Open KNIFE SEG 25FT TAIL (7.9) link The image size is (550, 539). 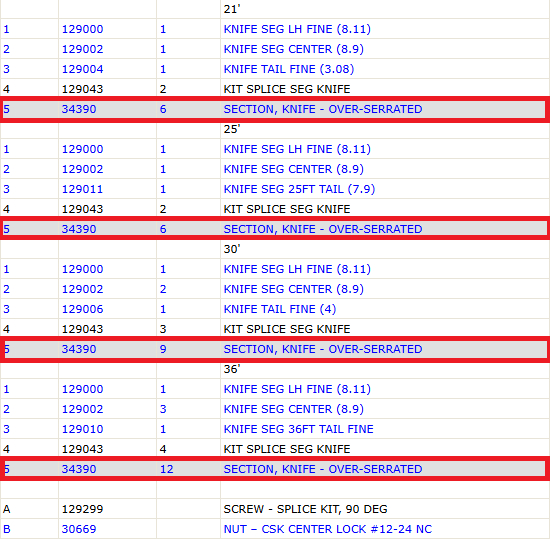point(299,189)
